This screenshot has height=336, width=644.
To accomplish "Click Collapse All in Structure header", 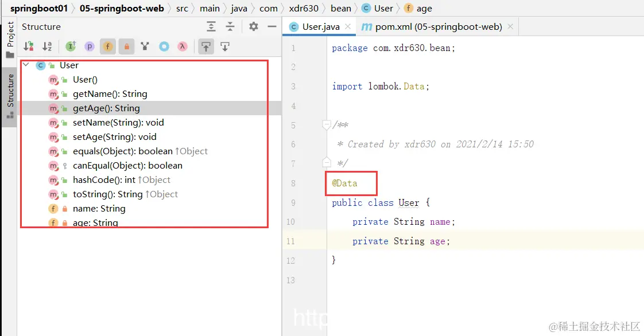I will pos(230,27).
